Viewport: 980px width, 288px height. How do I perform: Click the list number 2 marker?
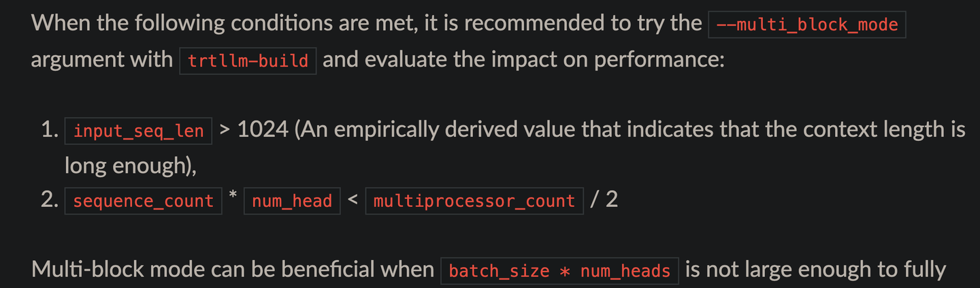49,201
